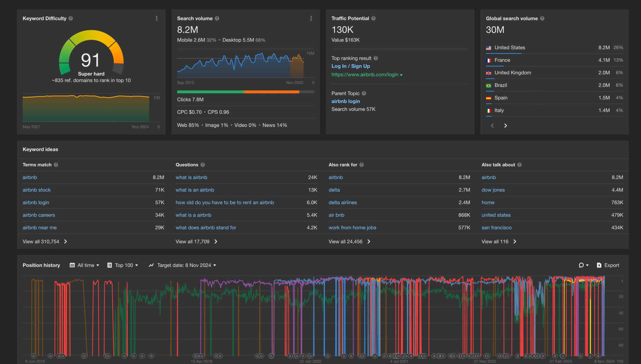Open the Log In / Sign Up result
The height and width of the screenshot is (364, 641).
351,66
